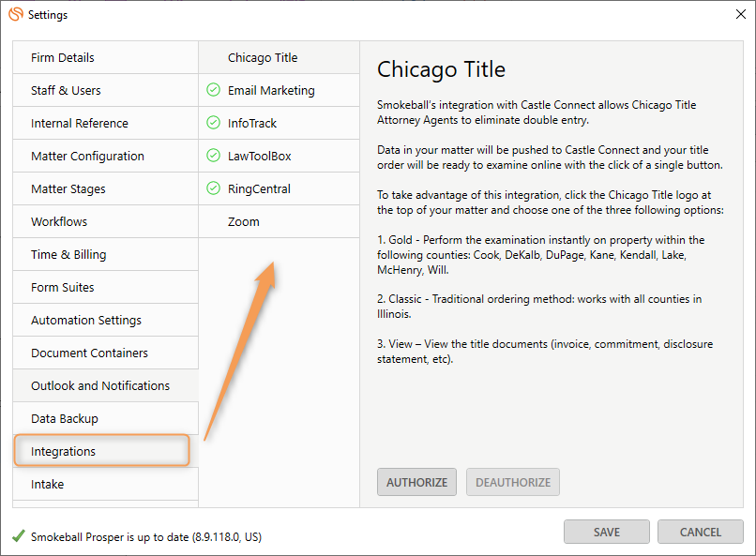Viewport: 756px width, 556px height.
Task: Open Data Backup settings
Action: [106, 418]
